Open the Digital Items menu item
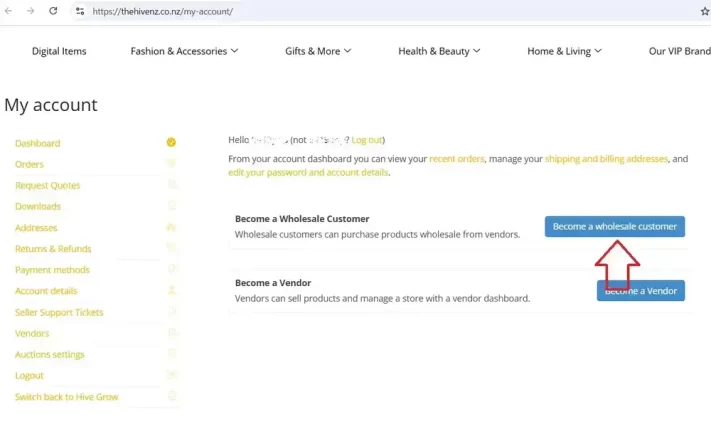This screenshot has height=434, width=711. click(59, 51)
